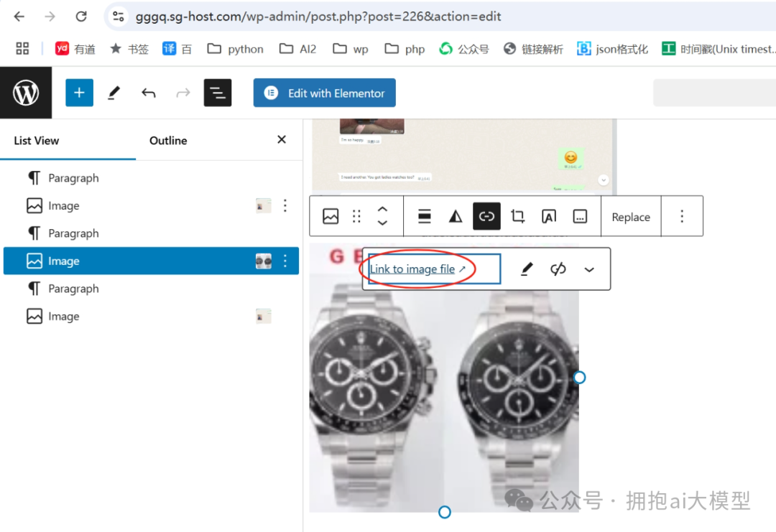This screenshot has height=532, width=776.
Task: Remove the link using unlink icon
Action: (x=558, y=269)
